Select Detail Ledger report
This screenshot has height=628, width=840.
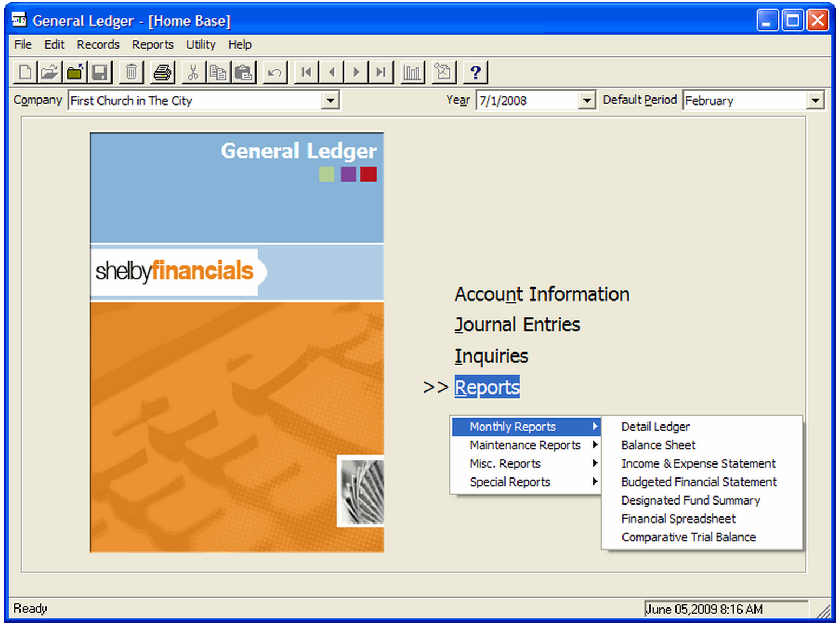tap(655, 427)
